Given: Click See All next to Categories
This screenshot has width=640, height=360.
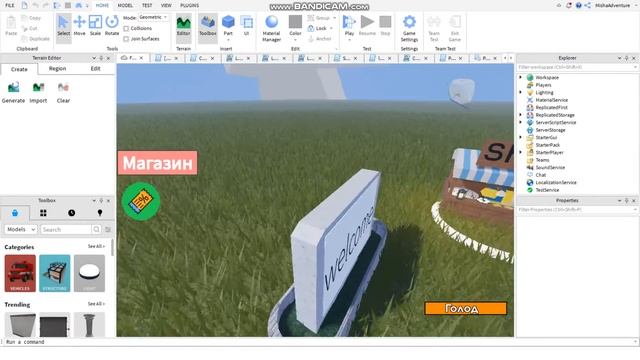Looking at the screenshot, I should 96,247.
